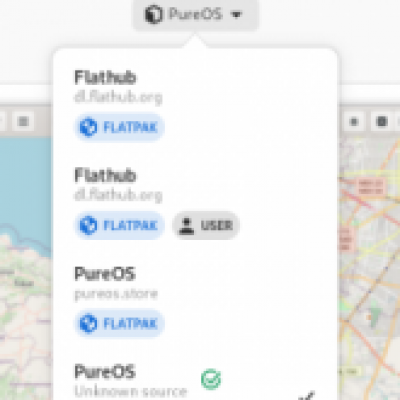Screen dimensions: 400x400
Task: Select the PureOS Unknown source entry
Action: click(195, 380)
